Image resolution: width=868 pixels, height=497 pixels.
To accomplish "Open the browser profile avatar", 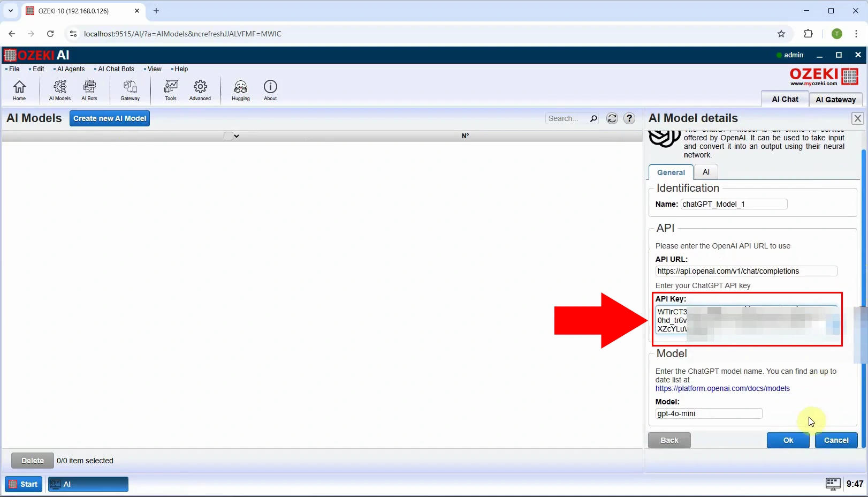I will click(x=837, y=34).
